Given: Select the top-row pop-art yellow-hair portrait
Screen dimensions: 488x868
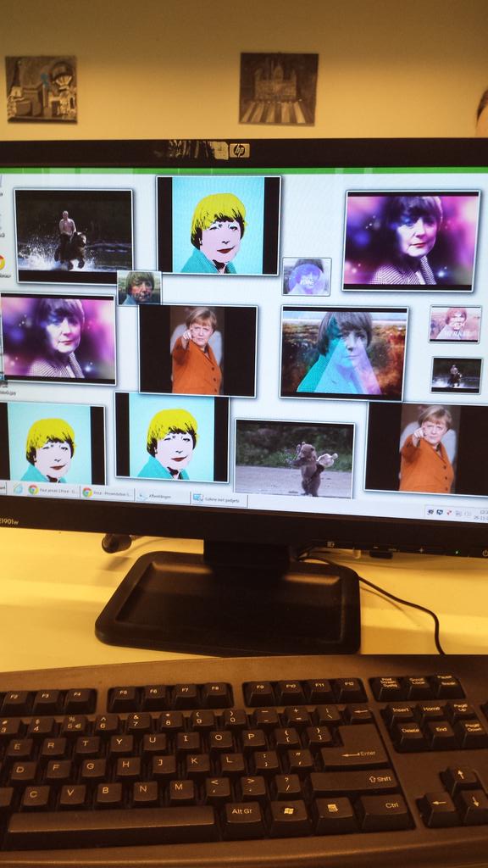Looking at the screenshot, I should 219,225.
